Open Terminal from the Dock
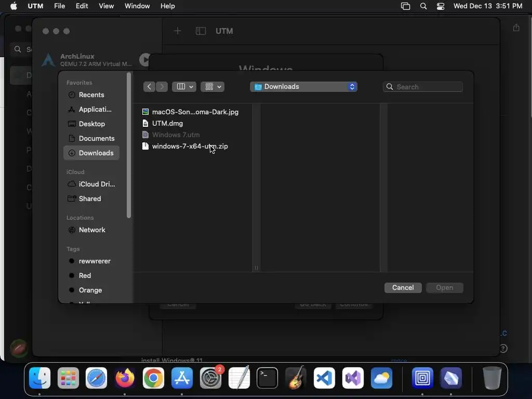Screen dimensions: 532x399 [268, 378]
